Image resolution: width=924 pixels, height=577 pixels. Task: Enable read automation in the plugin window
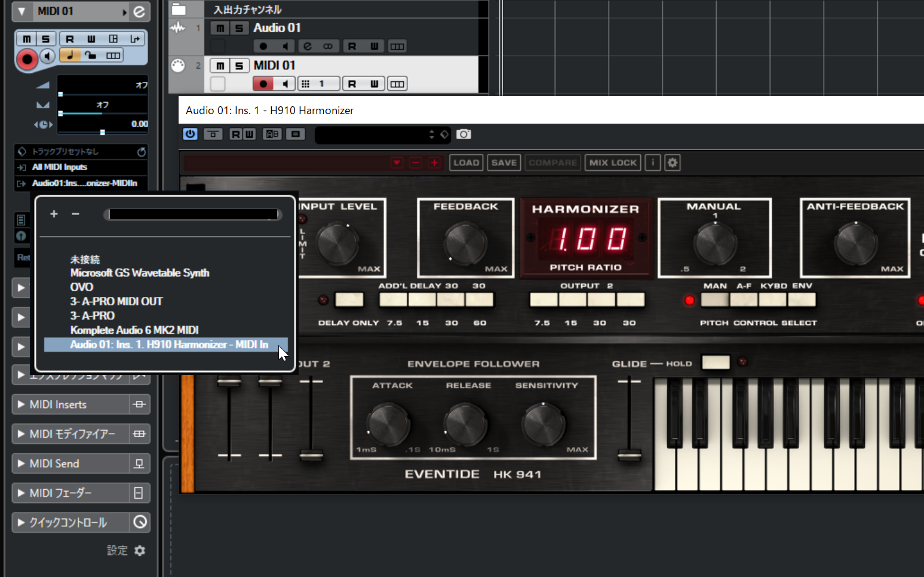pos(236,134)
